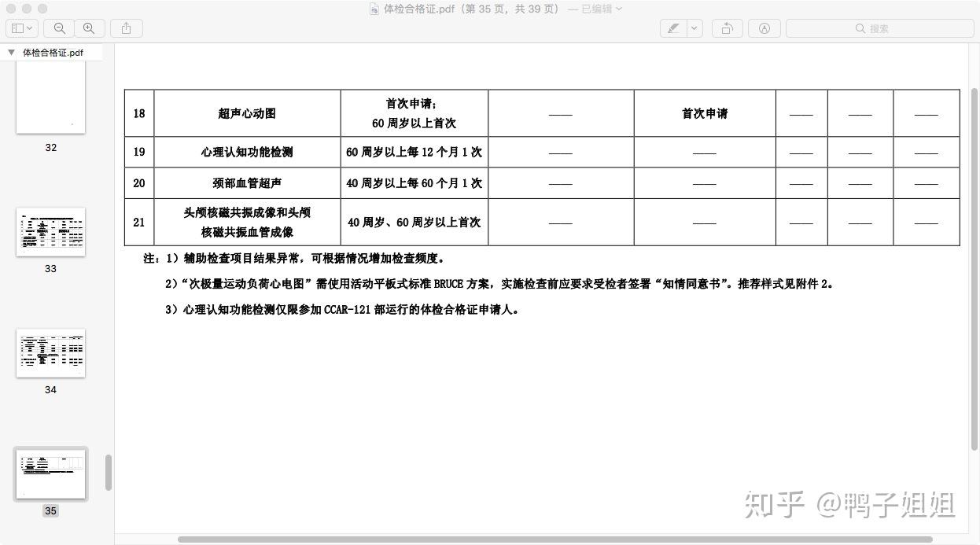Show the markup toolbar icon

pos(764,28)
